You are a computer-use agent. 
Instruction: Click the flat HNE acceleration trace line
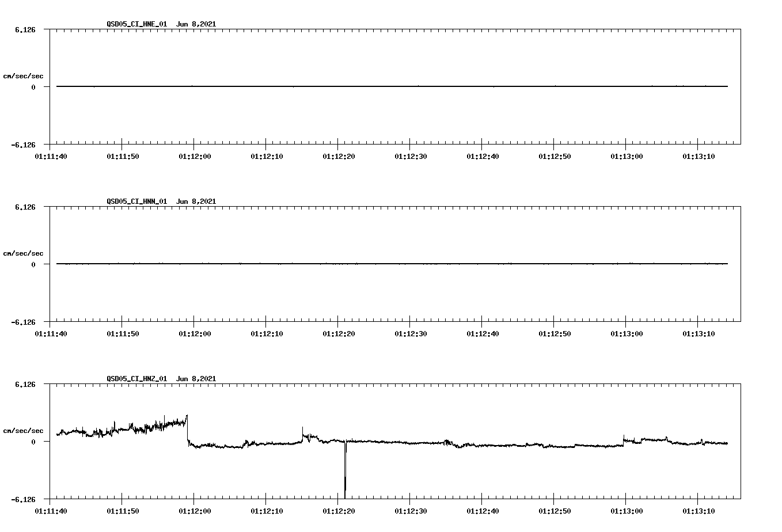[x=392, y=86]
